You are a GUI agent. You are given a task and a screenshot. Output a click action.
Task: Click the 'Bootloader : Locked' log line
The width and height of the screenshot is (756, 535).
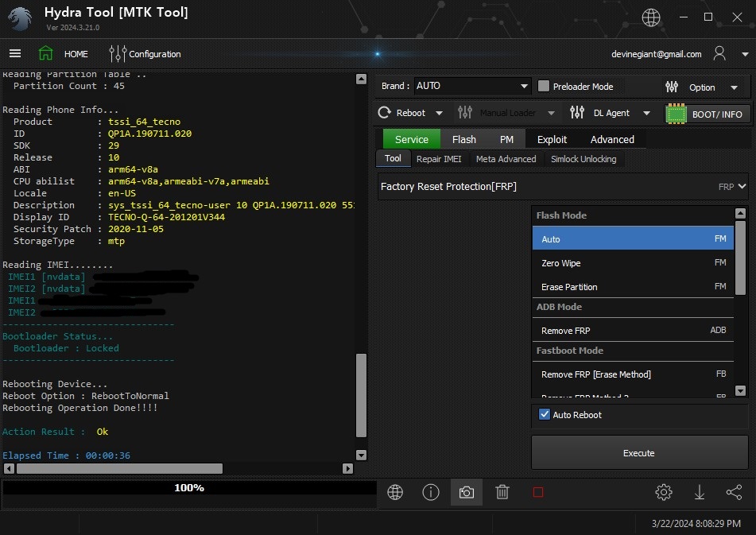[x=66, y=348]
